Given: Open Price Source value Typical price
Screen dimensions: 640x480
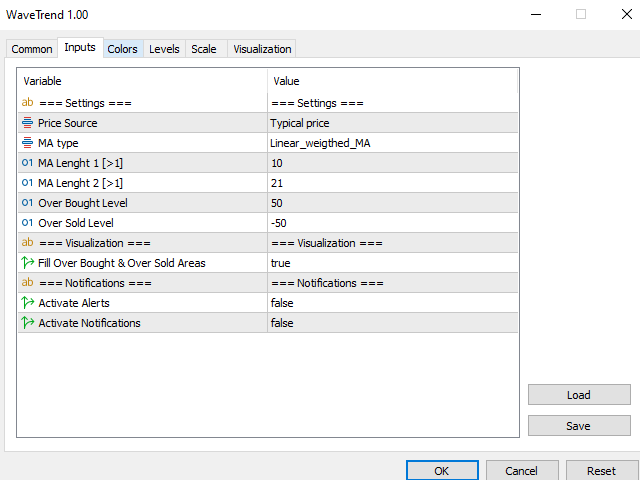Looking at the screenshot, I should pyautogui.click(x=393, y=123).
